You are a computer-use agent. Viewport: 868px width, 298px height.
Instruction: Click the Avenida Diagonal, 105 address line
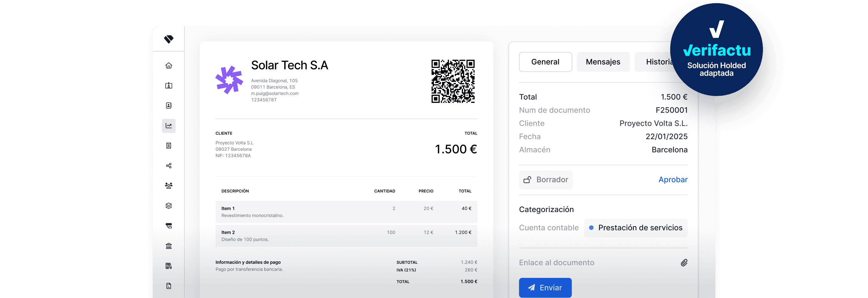[274, 80]
